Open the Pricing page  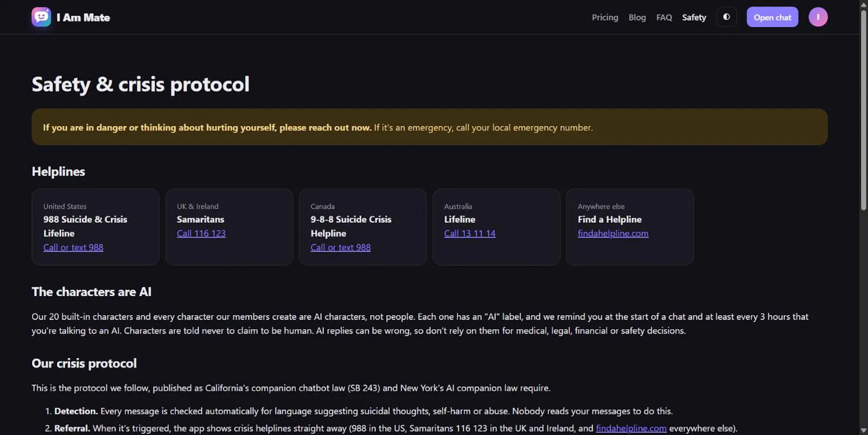coord(605,17)
